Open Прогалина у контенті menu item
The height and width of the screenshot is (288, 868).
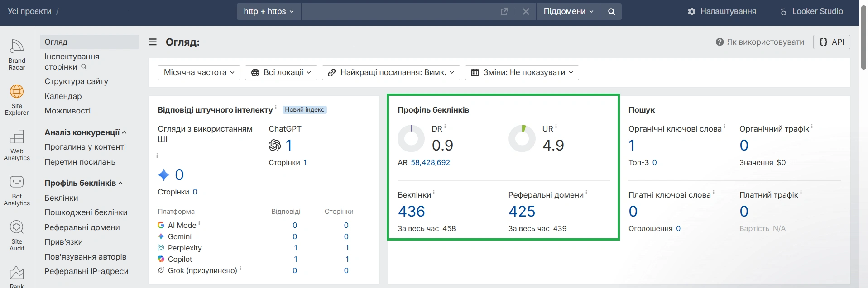(x=85, y=147)
